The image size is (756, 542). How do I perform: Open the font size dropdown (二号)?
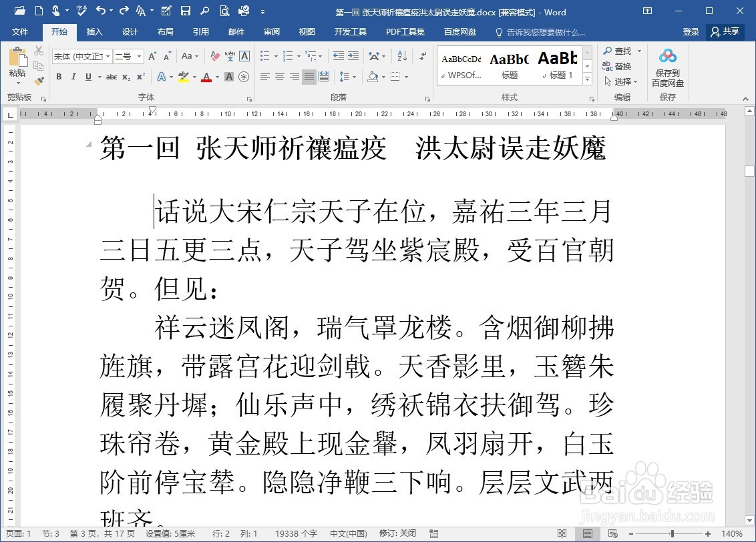(139, 56)
